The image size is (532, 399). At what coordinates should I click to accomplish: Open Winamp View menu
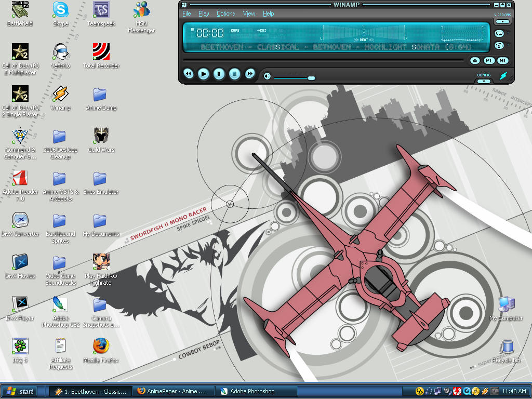tap(249, 14)
